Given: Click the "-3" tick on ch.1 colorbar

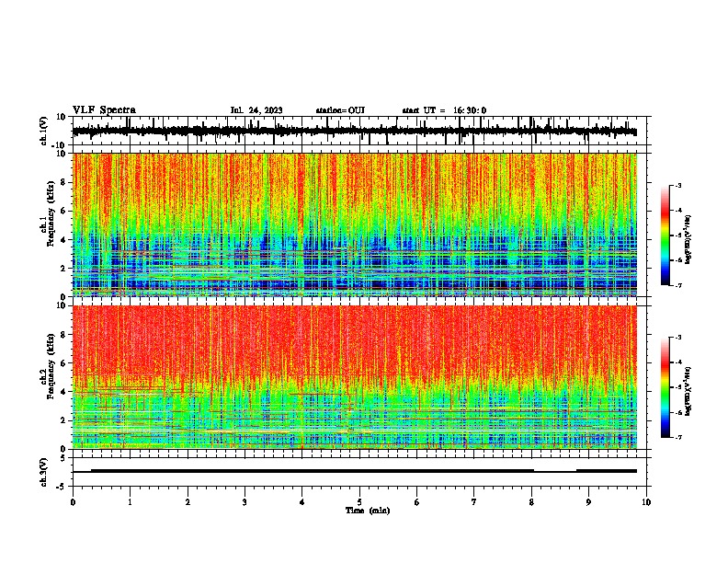Looking at the screenshot, I should click(x=677, y=186).
